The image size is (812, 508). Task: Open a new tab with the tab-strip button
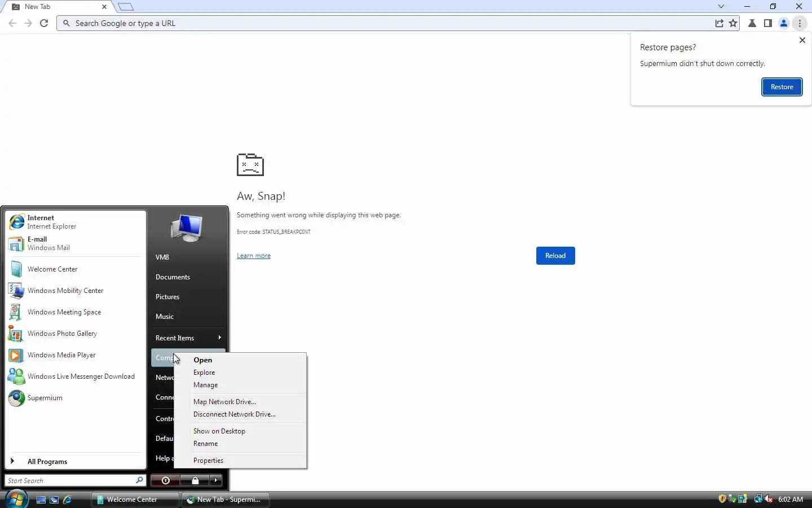point(126,7)
